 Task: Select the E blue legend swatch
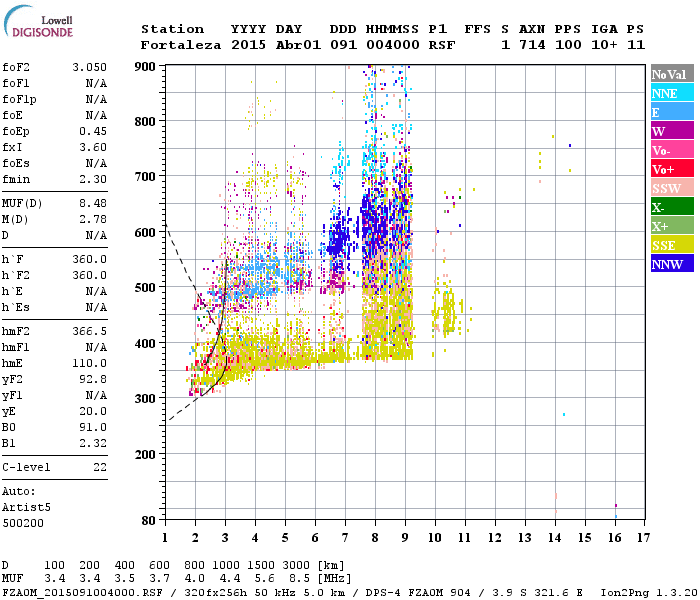point(672,112)
